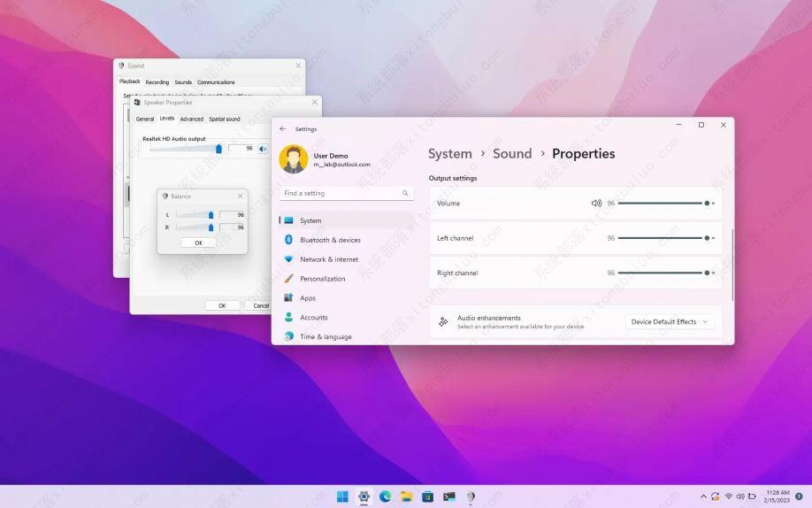Click the Left channel slider

663,238
